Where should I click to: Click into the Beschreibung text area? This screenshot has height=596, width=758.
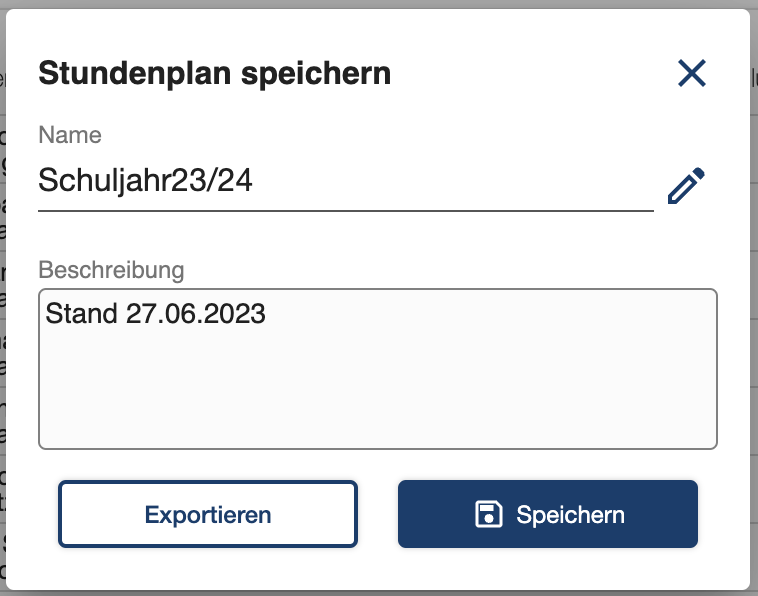tap(378, 369)
